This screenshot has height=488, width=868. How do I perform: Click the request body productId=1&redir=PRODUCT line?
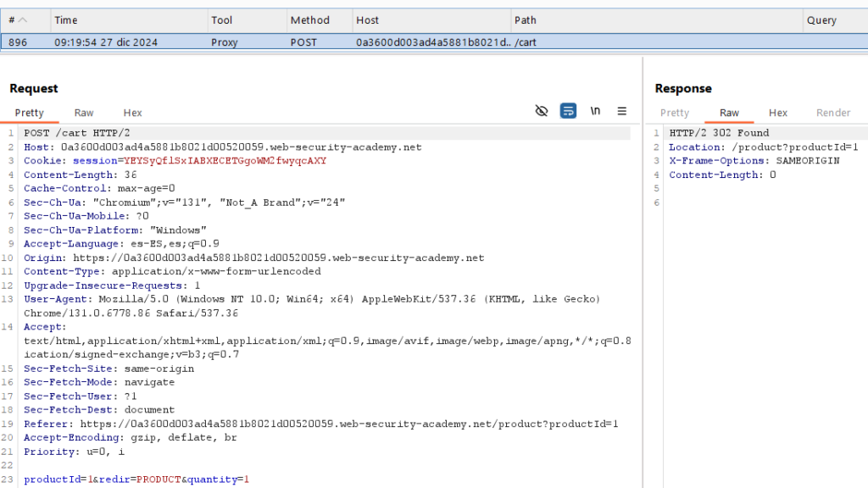[136, 480]
